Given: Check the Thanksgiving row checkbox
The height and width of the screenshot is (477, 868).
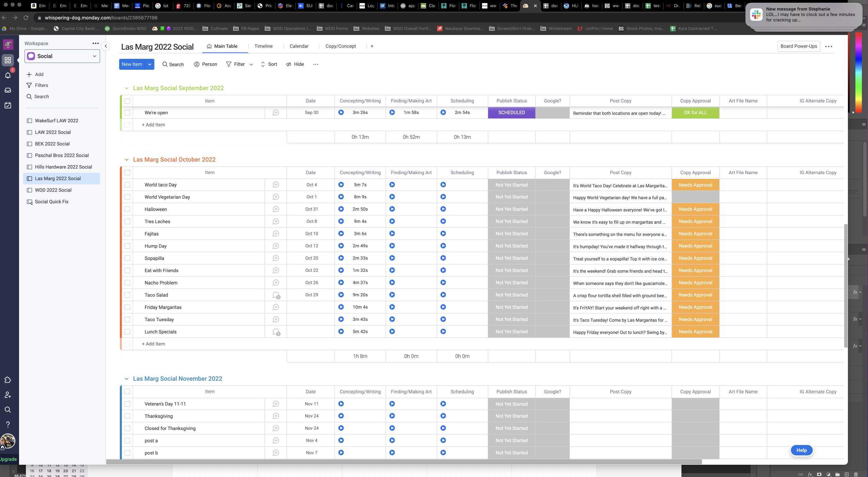Looking at the screenshot, I should [x=127, y=416].
